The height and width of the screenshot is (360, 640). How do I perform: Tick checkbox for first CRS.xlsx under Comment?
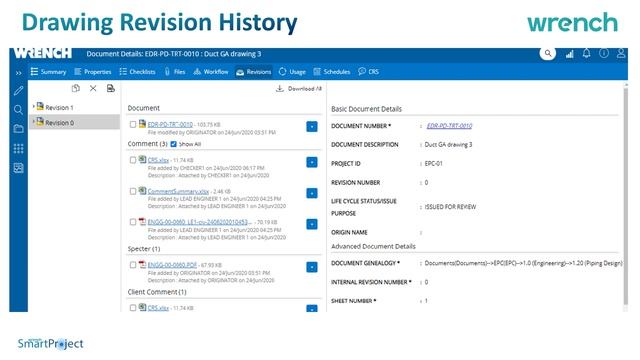[x=133, y=160]
